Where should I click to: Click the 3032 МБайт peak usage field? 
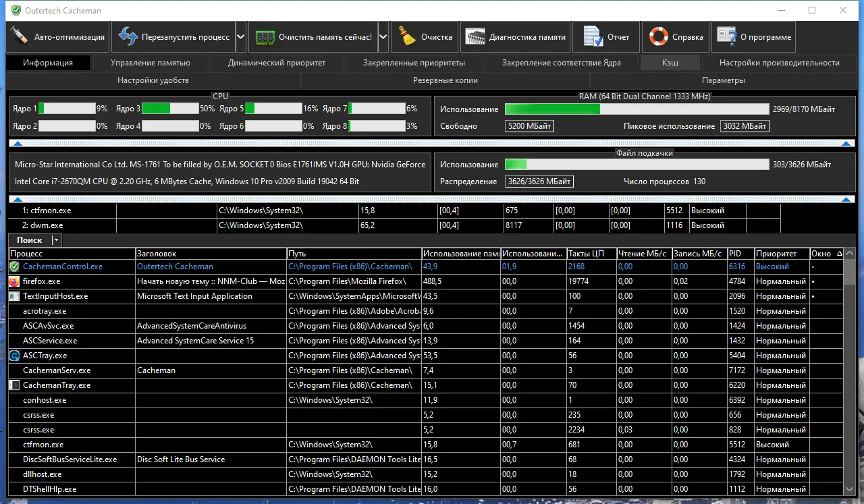745,126
